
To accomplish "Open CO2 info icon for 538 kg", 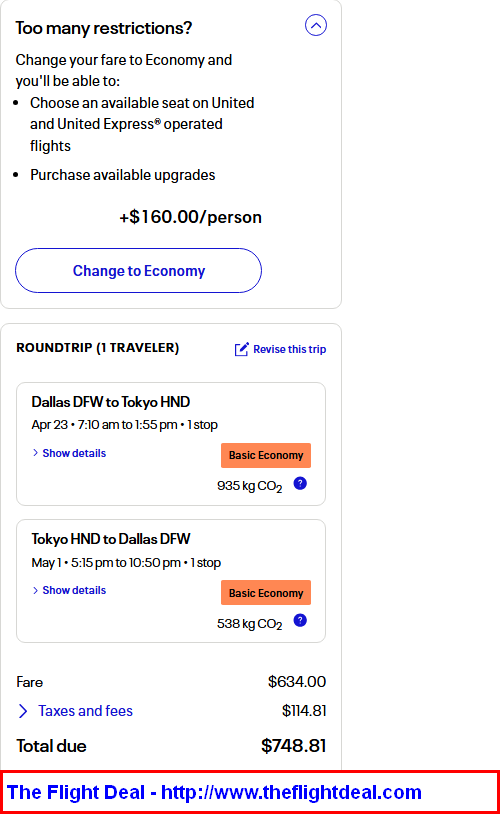I will tap(300, 620).
